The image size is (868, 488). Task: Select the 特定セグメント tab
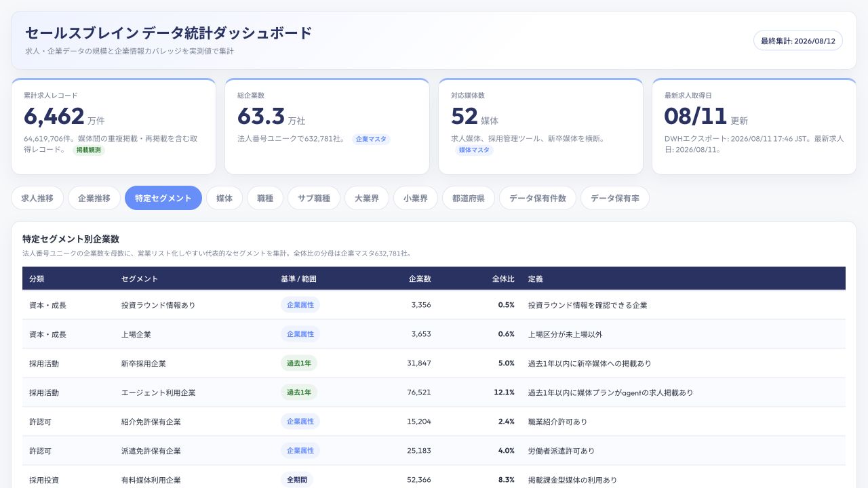(x=163, y=198)
